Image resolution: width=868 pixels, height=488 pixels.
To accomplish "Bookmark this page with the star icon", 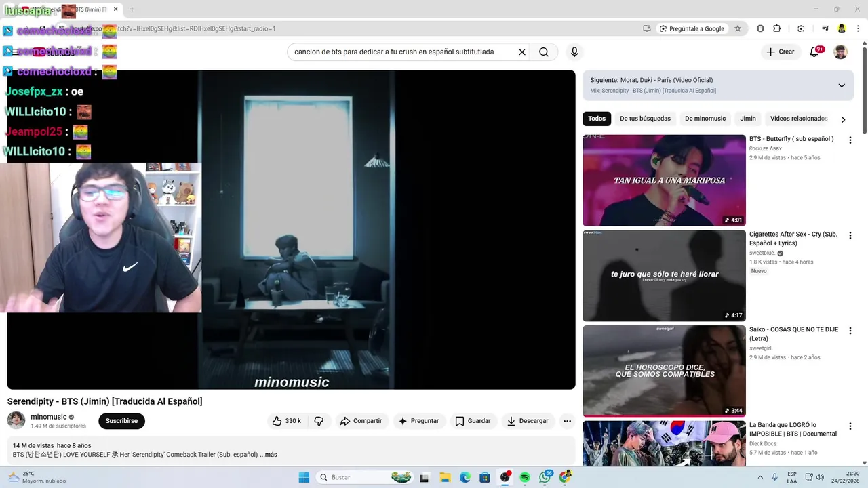I will click(x=738, y=28).
